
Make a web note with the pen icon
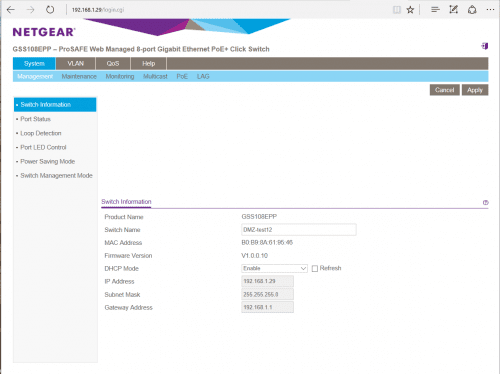[453, 10]
